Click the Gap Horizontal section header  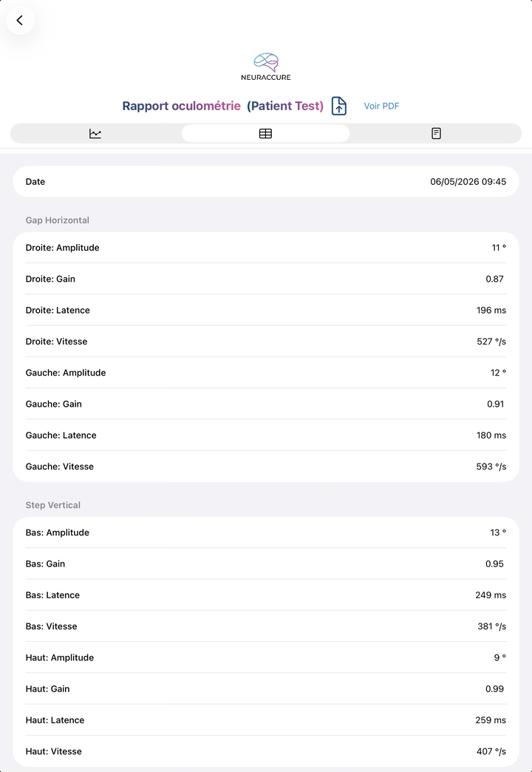[x=58, y=220]
